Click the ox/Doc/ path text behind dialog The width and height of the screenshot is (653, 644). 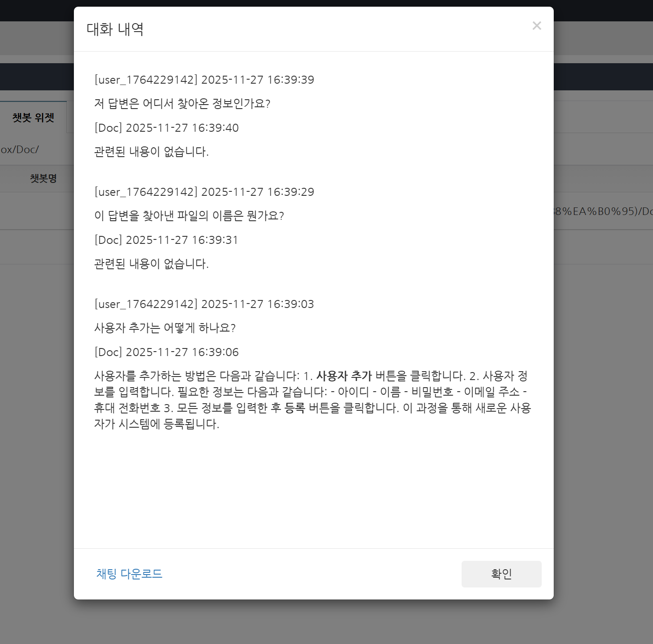tap(20, 150)
